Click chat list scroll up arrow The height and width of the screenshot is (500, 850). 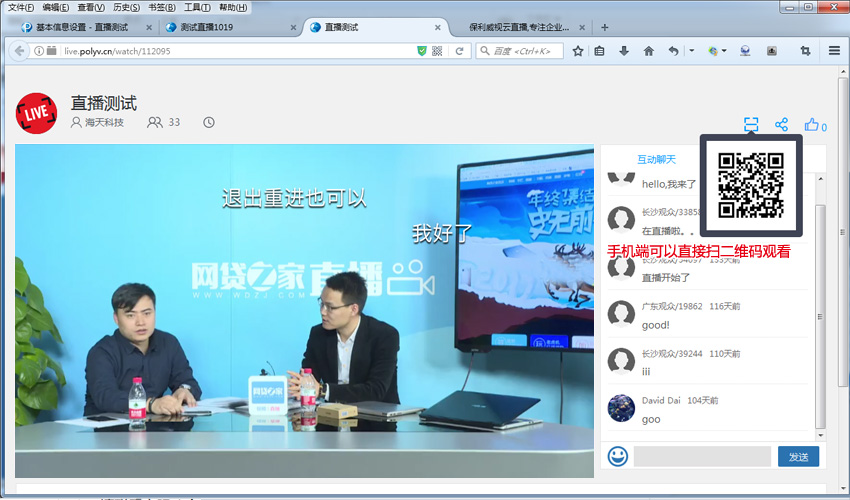pyautogui.click(x=820, y=178)
